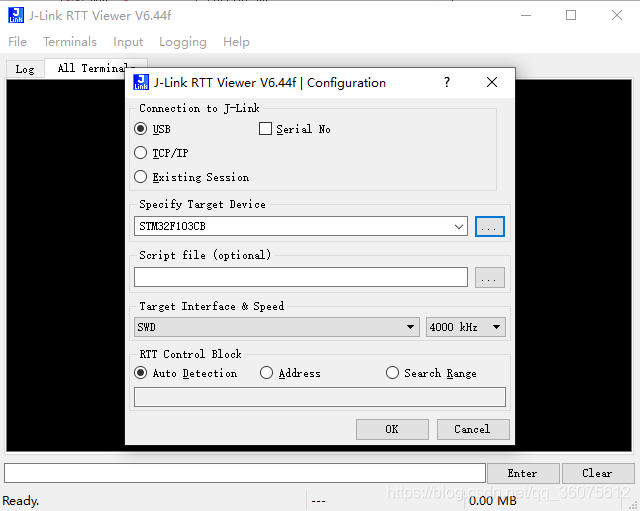640x511 pixels.
Task: Open the SWD target interface dropdown
Action: coord(277,327)
